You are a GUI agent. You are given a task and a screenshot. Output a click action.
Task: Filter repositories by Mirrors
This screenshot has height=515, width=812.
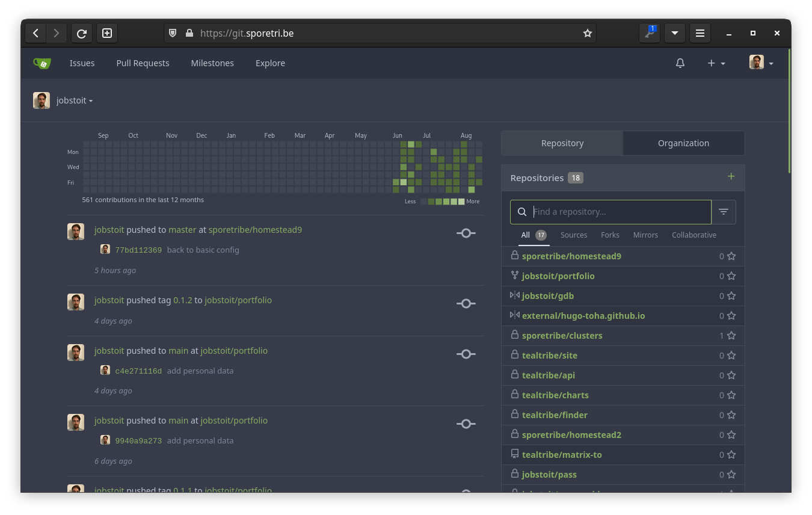pyautogui.click(x=645, y=235)
